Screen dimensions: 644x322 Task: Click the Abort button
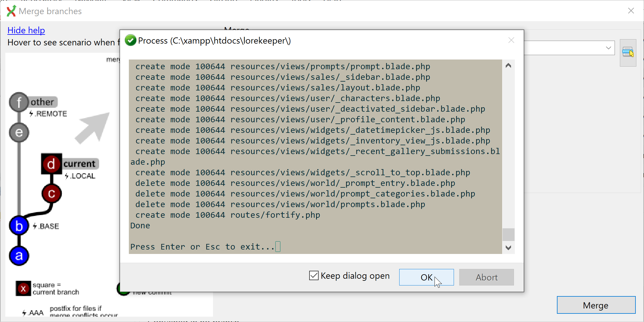point(486,277)
